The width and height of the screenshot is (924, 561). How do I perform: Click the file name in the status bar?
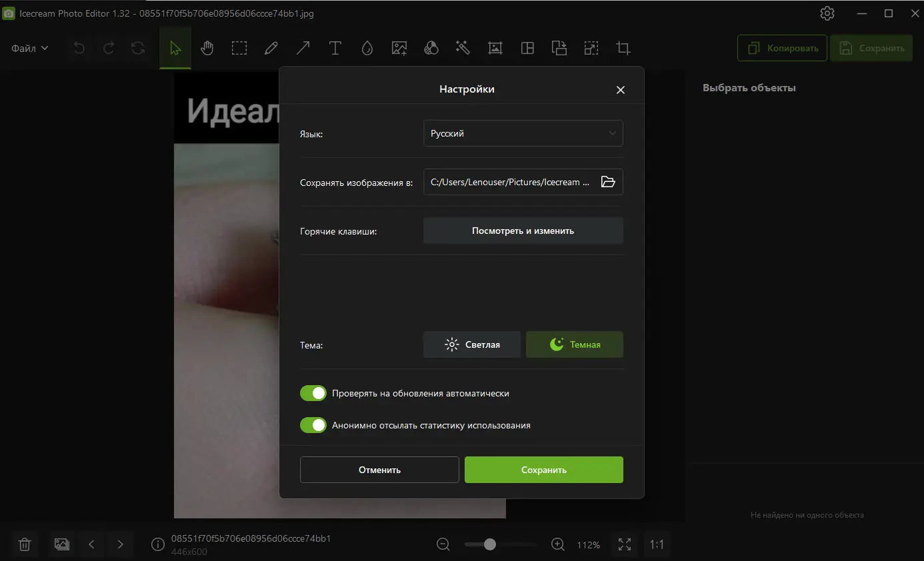point(251,538)
